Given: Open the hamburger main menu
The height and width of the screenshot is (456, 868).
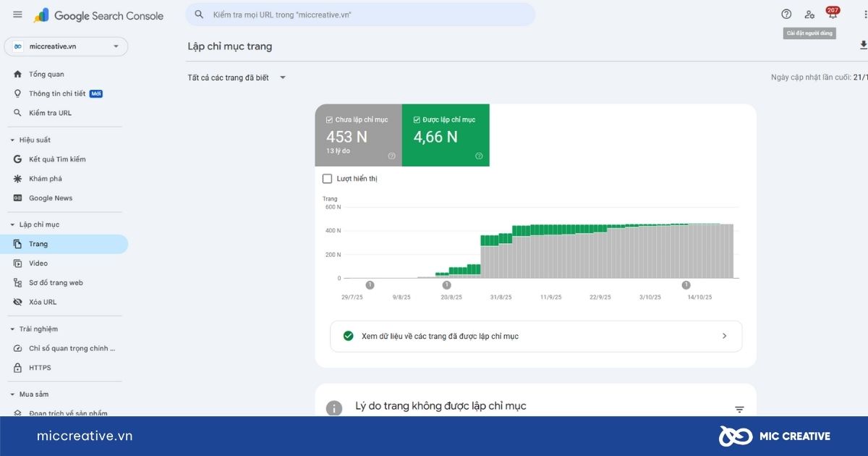Looking at the screenshot, I should (x=17, y=14).
